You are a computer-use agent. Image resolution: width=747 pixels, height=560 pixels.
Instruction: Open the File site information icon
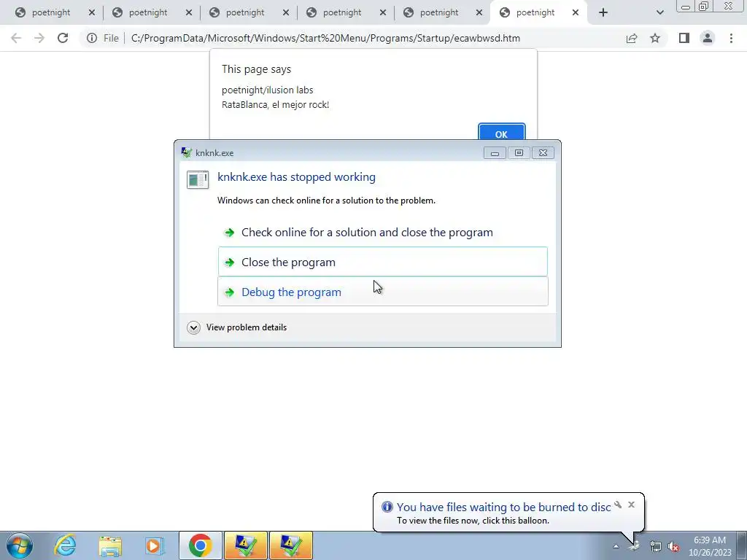pos(92,38)
